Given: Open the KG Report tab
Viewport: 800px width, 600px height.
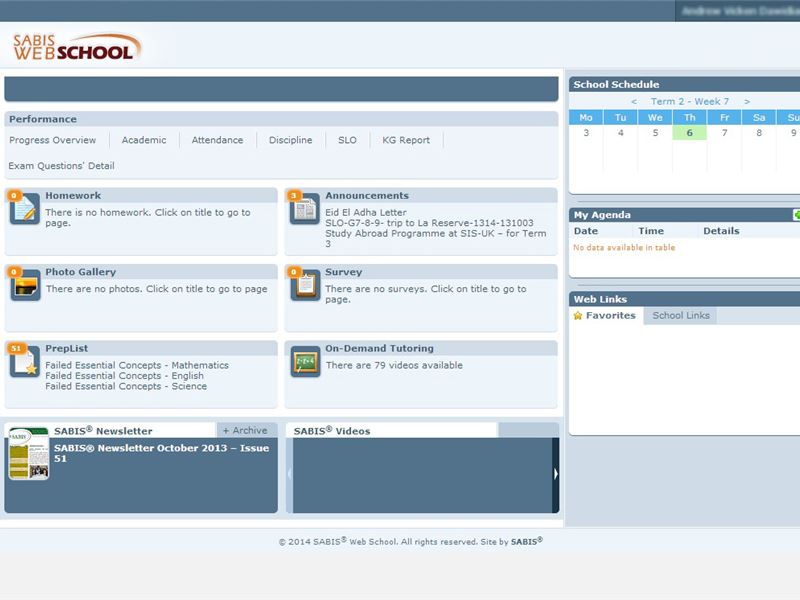Looking at the screenshot, I should coord(406,140).
